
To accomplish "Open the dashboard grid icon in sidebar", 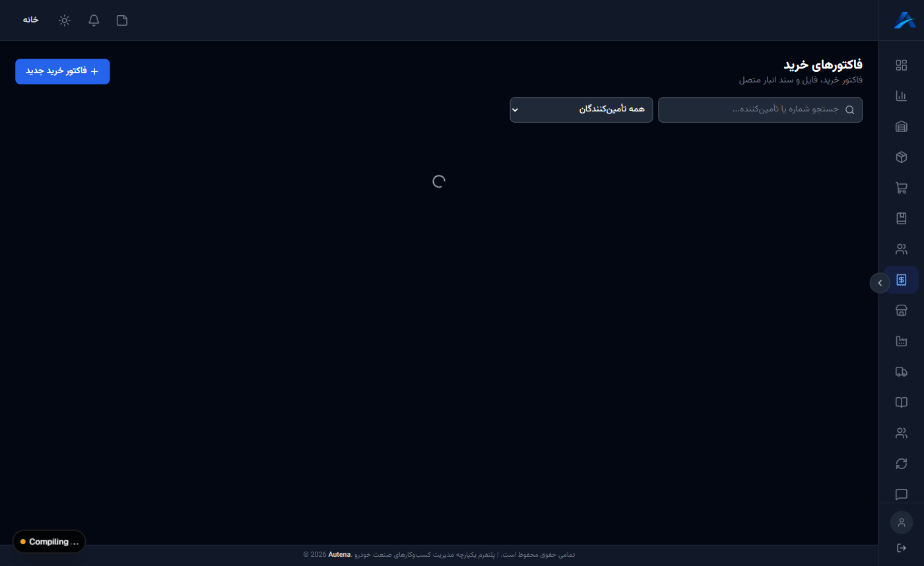I will click(901, 65).
